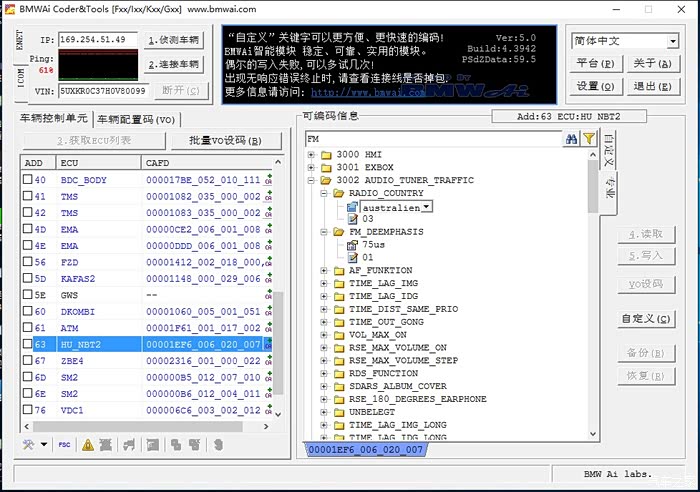Check the HU_NBT2 ECU checkbox
The image size is (700, 492).
click(x=28, y=344)
